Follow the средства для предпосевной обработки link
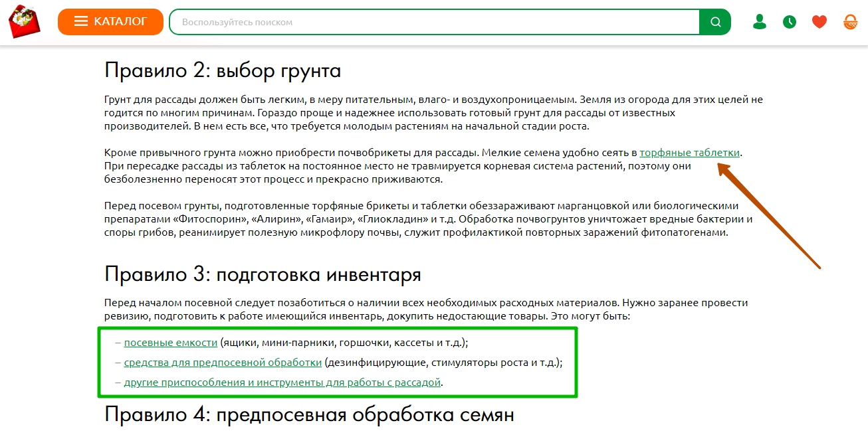Screen dimensions: 868x433 (x=223, y=363)
